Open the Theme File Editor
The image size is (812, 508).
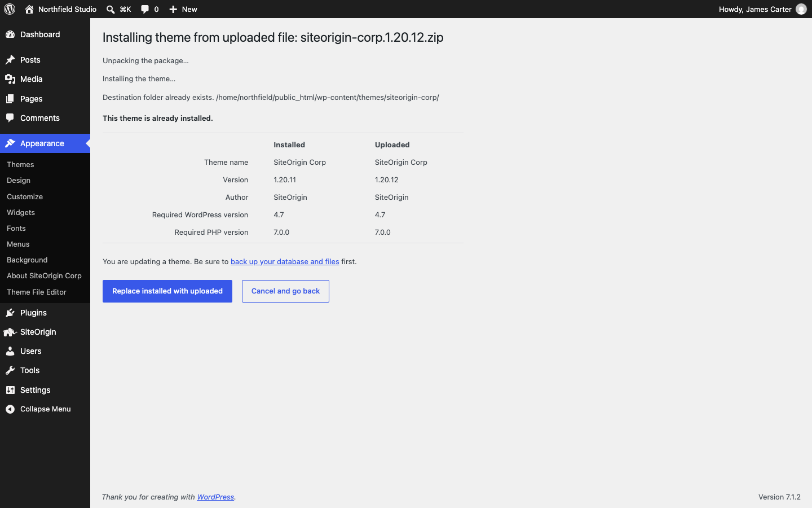click(37, 292)
